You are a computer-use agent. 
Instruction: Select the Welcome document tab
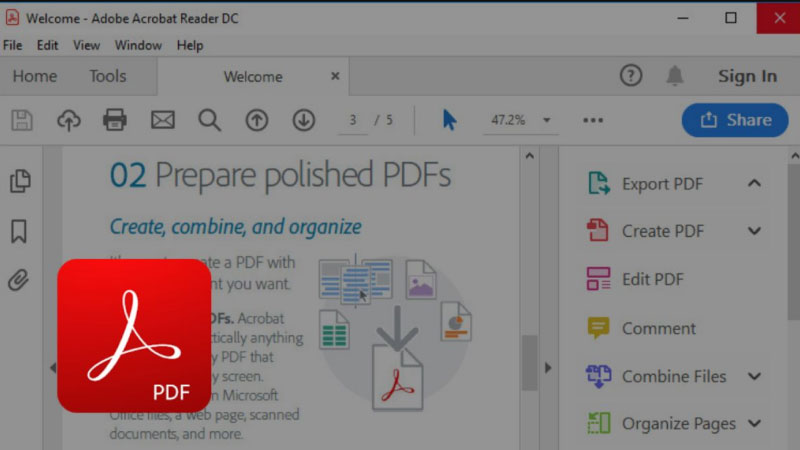point(253,77)
